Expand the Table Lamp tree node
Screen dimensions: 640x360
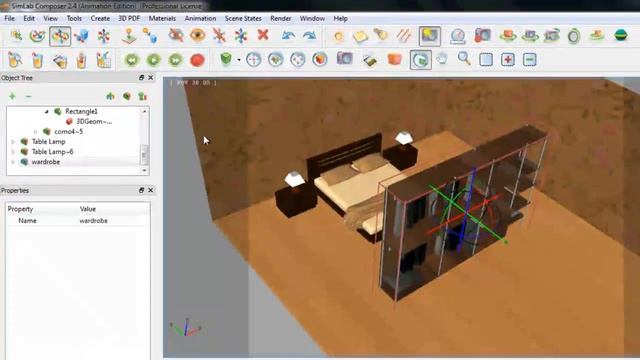tap(13, 142)
